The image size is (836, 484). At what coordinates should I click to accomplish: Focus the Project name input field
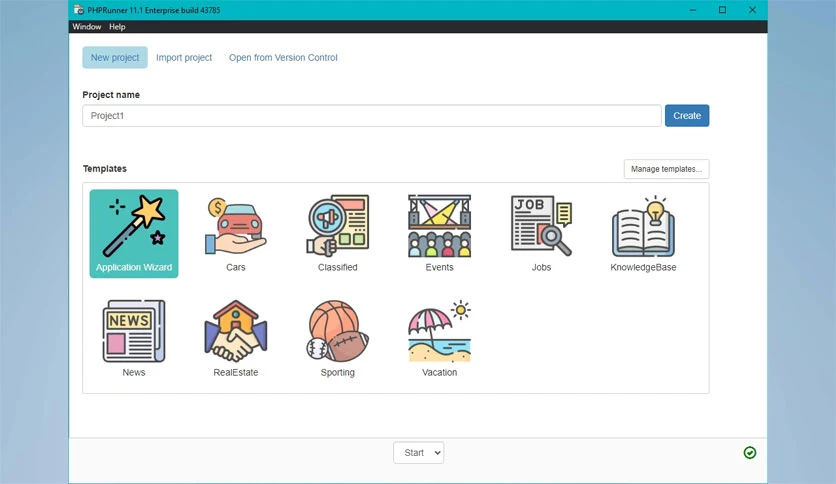coord(372,116)
